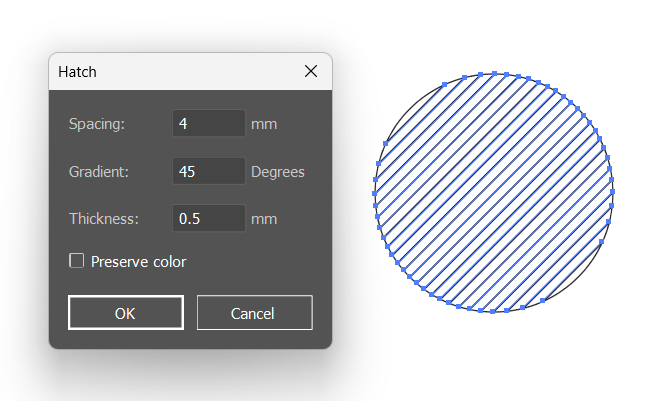Click the bottommost anchor point of the hatched circle
Image resolution: width=659 pixels, height=401 pixels.
pyautogui.click(x=493, y=311)
